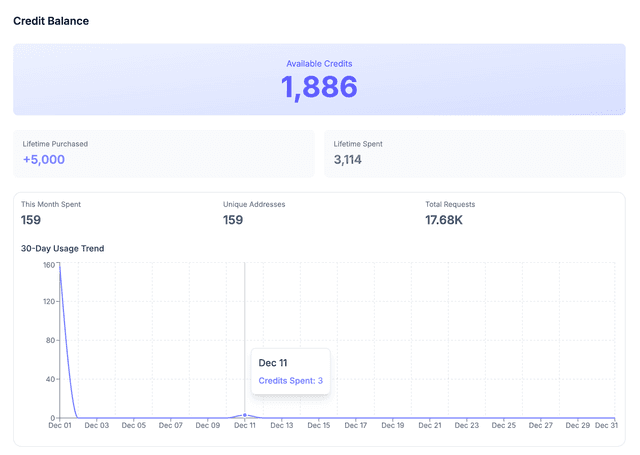This screenshot has height=455, width=640.
Task: Click the Dec 03 x-axis label
Action: 97,425
